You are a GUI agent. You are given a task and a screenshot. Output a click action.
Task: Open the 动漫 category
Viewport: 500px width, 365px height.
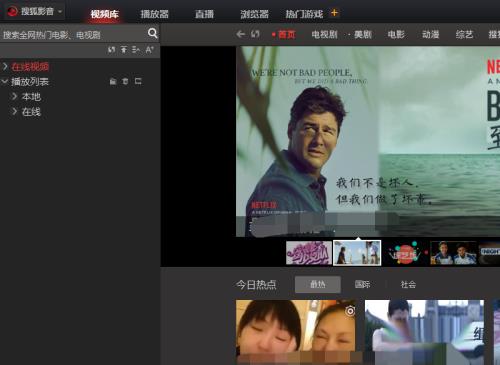pyautogui.click(x=430, y=34)
